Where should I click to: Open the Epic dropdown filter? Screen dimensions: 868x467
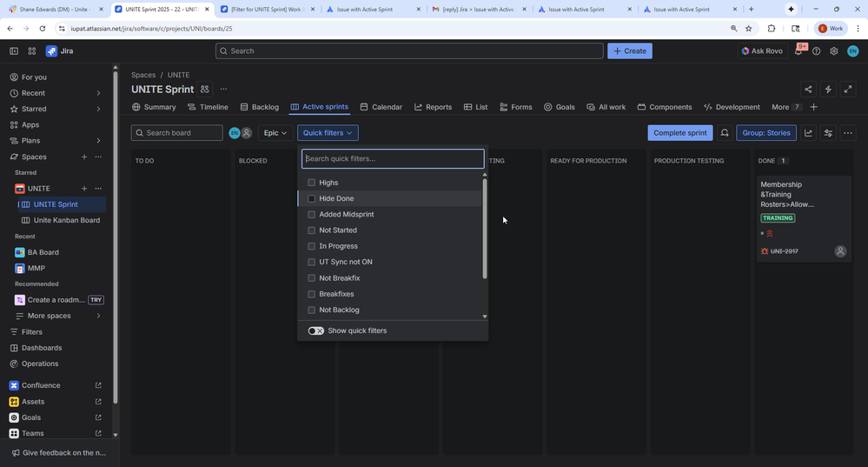[275, 133]
